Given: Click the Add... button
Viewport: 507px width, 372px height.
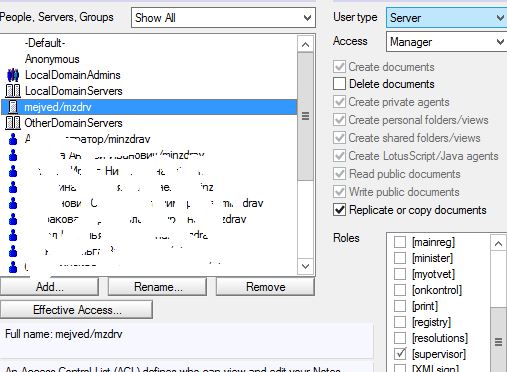Looking at the screenshot, I should tap(49, 287).
